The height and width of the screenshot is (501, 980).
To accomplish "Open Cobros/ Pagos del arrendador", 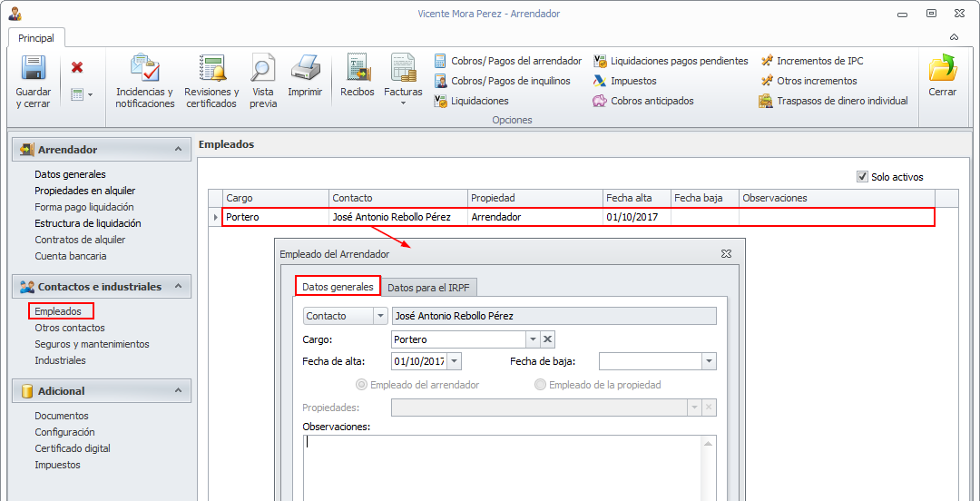I will click(x=509, y=61).
